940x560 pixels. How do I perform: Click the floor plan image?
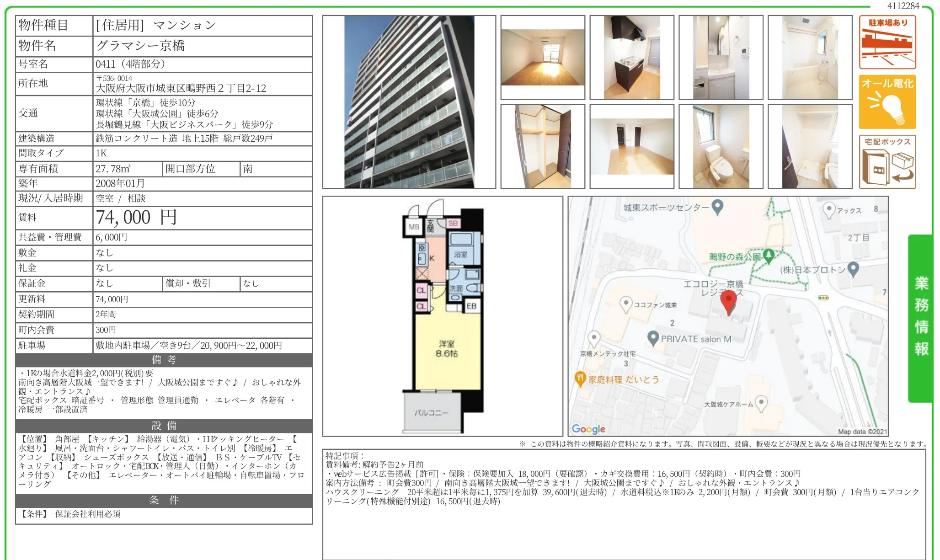443,316
